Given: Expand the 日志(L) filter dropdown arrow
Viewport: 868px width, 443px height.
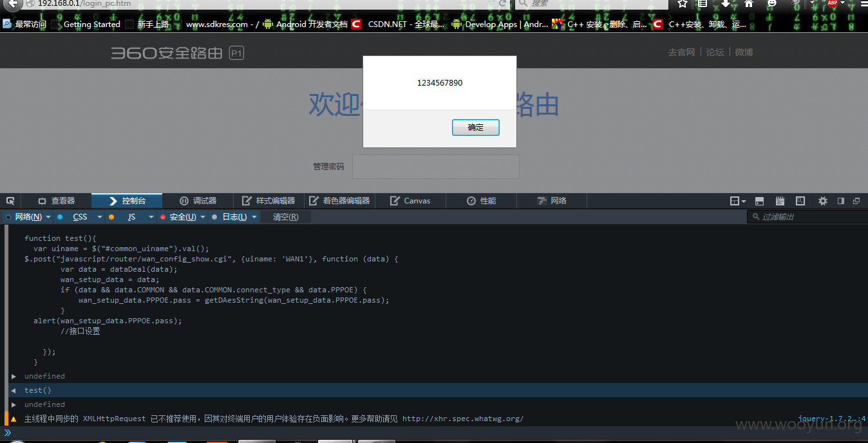Looking at the screenshot, I should tap(254, 217).
